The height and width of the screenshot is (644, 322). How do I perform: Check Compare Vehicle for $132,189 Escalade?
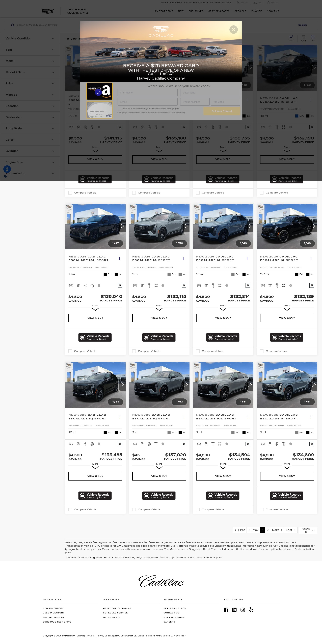coord(262,351)
